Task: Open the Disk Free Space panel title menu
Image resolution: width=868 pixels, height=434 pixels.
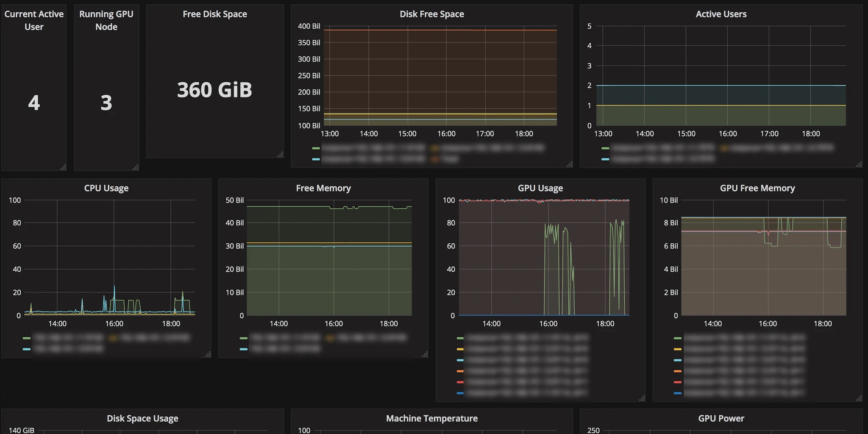Action: coord(431,14)
